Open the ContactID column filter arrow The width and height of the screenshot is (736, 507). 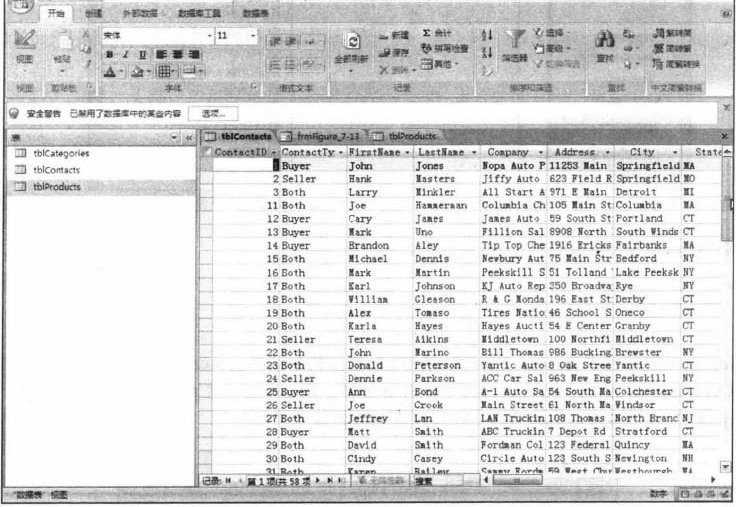pos(273,153)
